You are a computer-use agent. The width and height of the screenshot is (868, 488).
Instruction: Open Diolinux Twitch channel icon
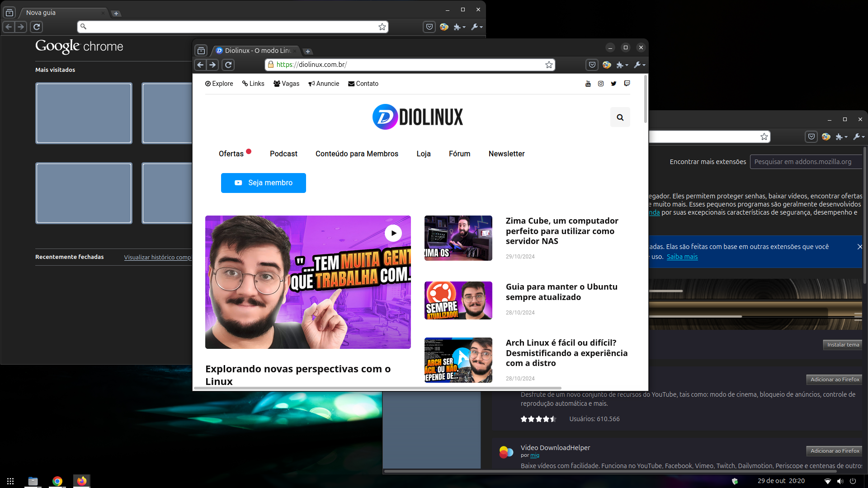coord(627,84)
